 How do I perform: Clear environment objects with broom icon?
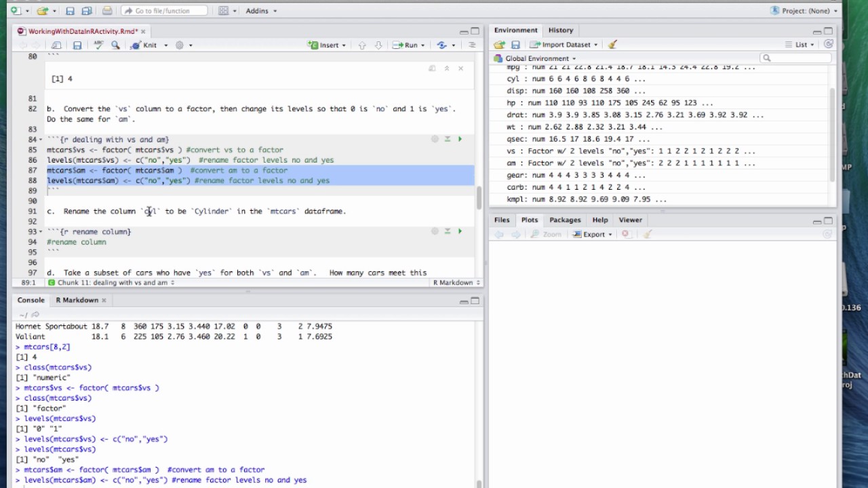[x=612, y=45]
